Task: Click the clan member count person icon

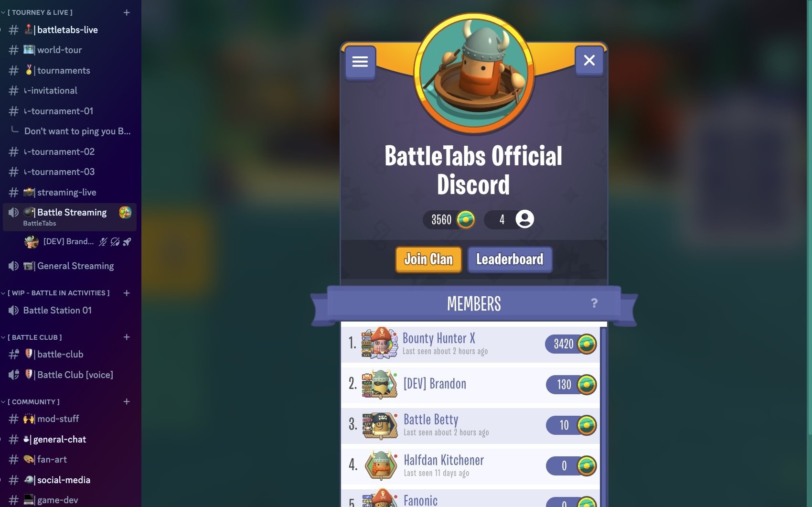Action: point(524,219)
